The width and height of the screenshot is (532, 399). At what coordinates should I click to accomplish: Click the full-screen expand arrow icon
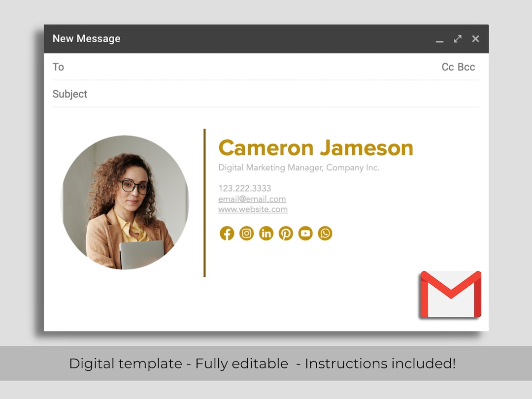458,38
